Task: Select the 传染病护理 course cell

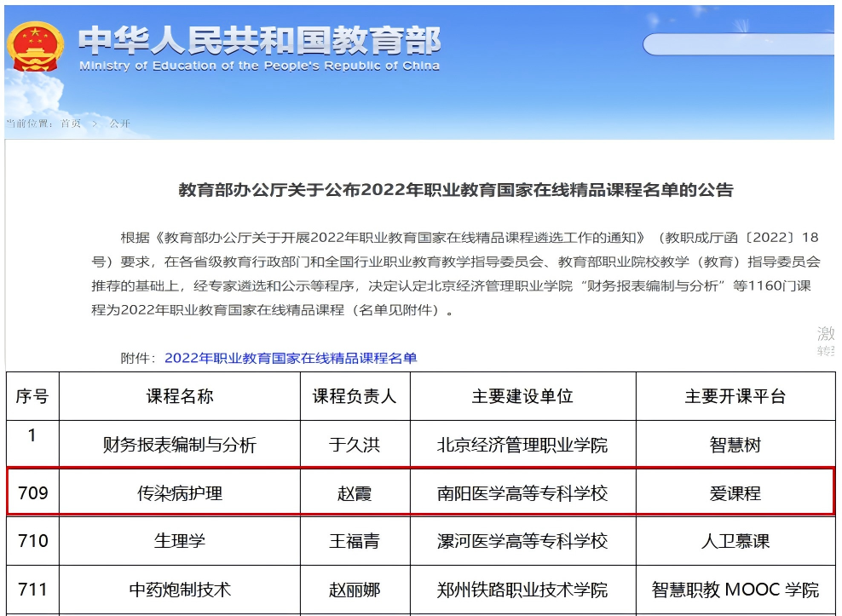Action: point(179,492)
